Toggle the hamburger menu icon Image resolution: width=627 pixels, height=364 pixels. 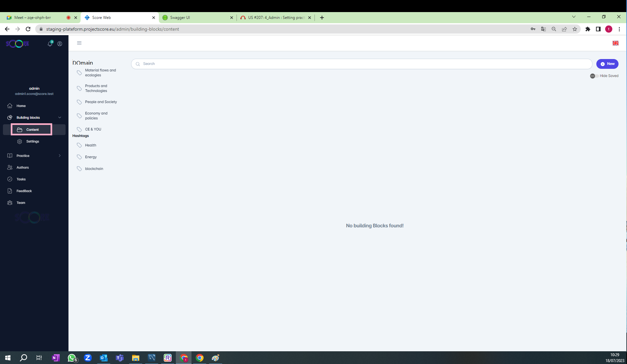(79, 43)
